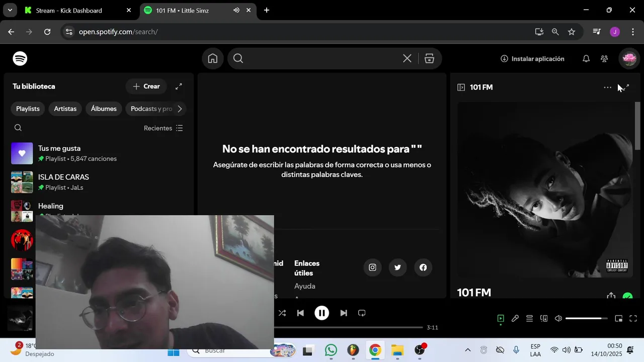Skip to previous track
This screenshot has height=362, width=644.
click(x=300, y=313)
